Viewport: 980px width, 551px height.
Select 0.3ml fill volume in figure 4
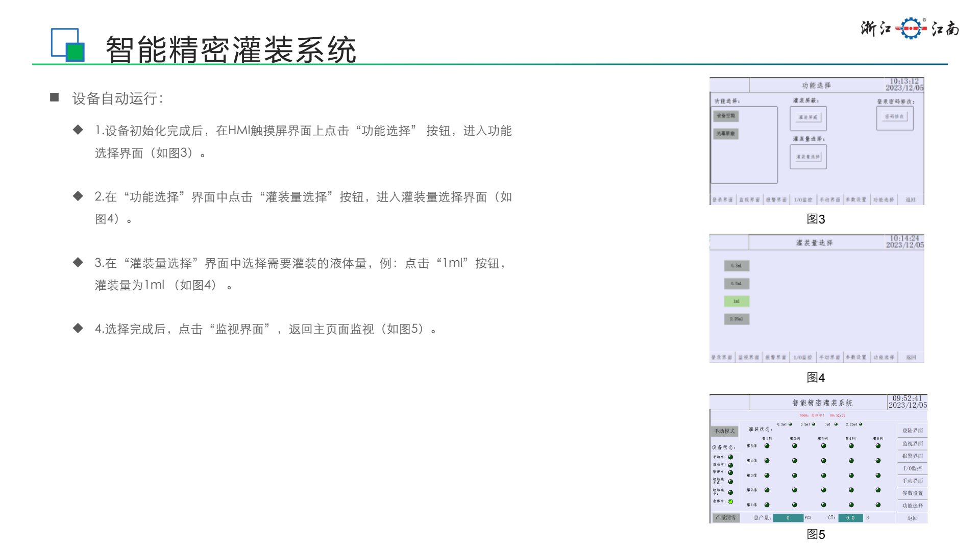(x=737, y=265)
